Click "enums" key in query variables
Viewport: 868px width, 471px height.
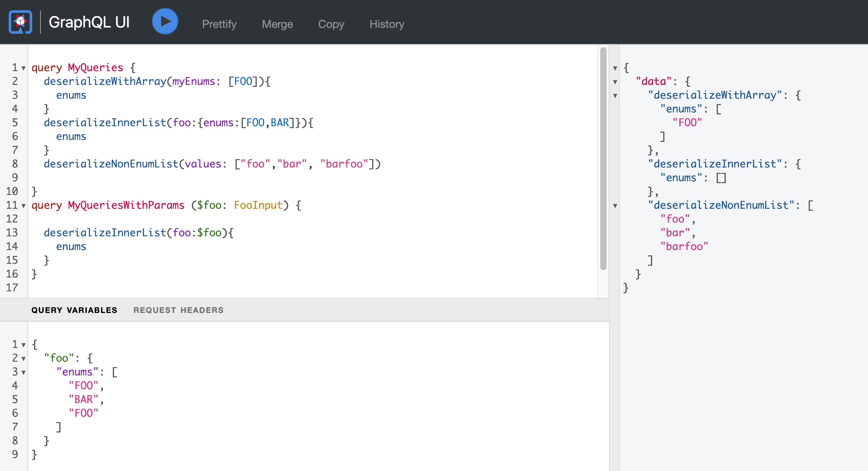(77, 372)
